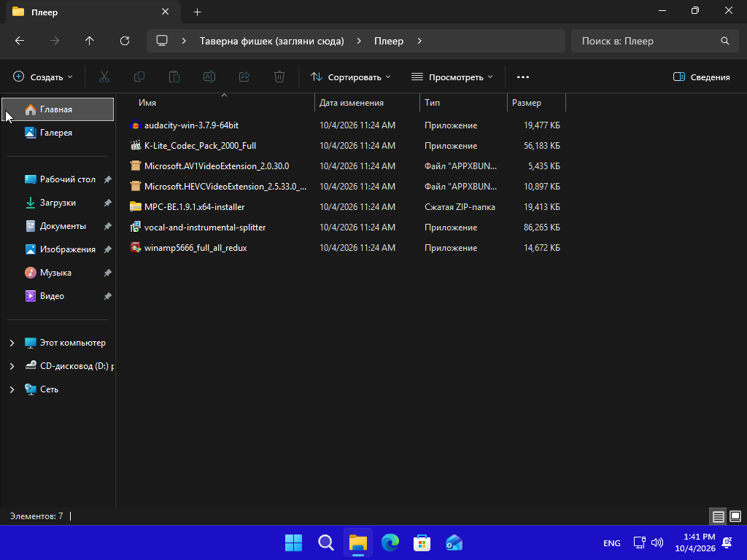Click chevron after Таверна фишек breadcrumb
Image resolution: width=747 pixels, height=560 pixels.
tap(359, 41)
